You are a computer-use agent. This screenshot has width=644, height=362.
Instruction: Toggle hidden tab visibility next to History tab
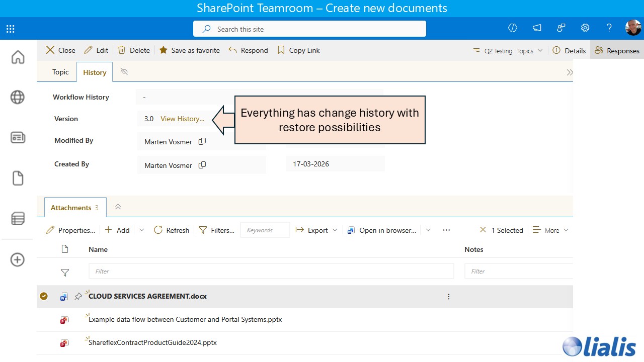124,71
